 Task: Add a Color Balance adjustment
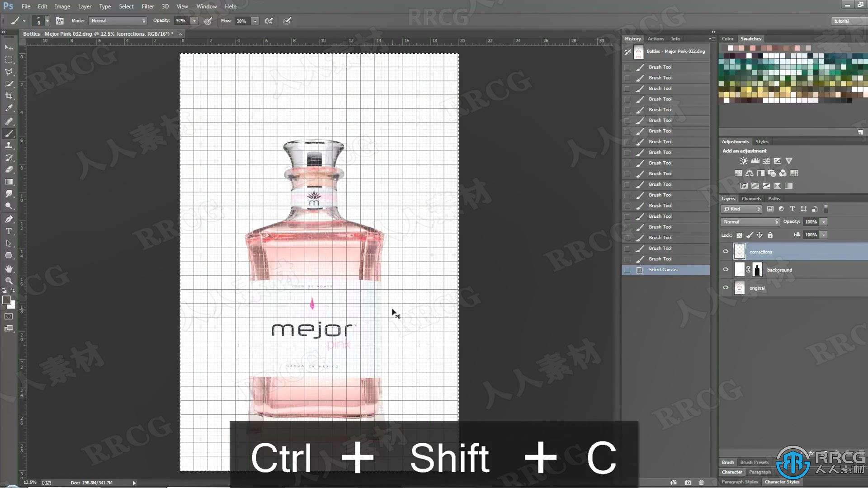pyautogui.click(x=750, y=173)
